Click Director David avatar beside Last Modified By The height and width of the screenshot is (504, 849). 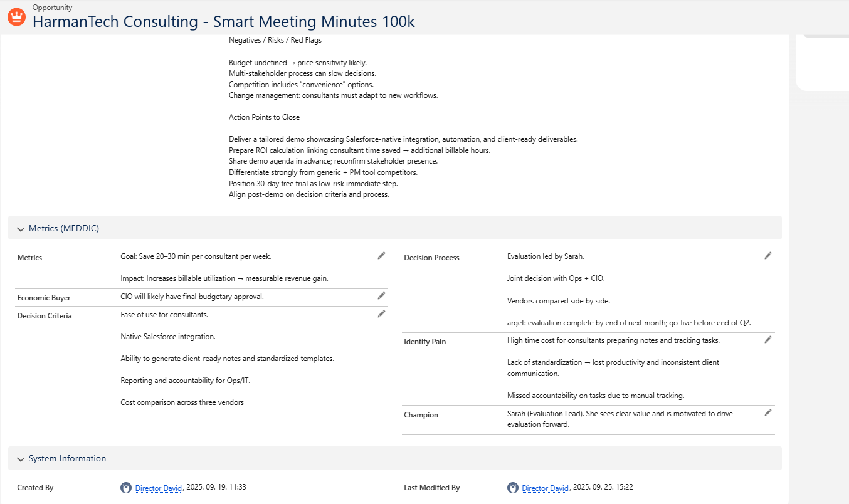[x=513, y=488]
